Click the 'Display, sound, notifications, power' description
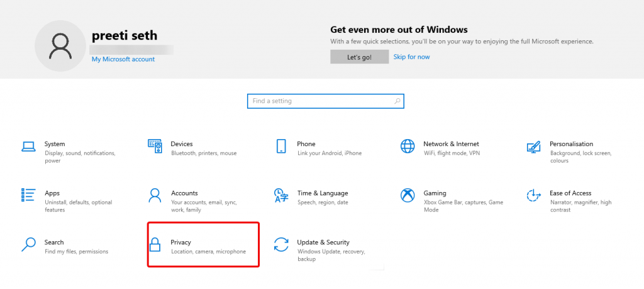644x289 pixels. 80,157
